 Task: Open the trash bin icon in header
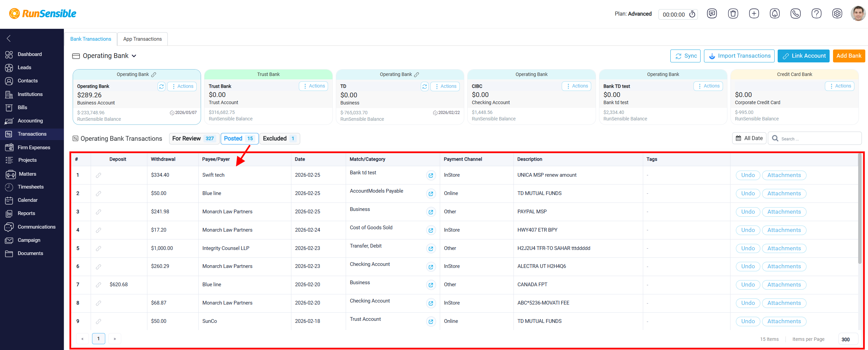733,14
